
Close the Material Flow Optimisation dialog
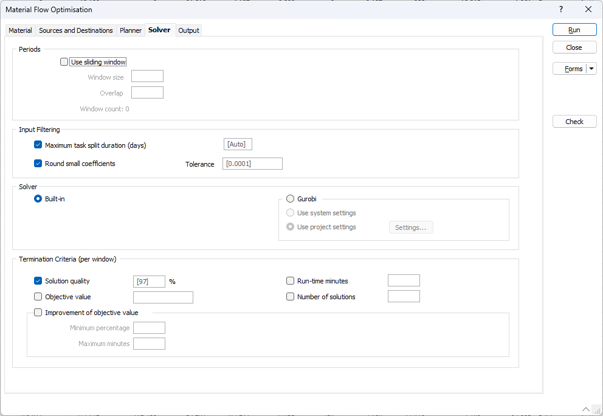pos(588,9)
